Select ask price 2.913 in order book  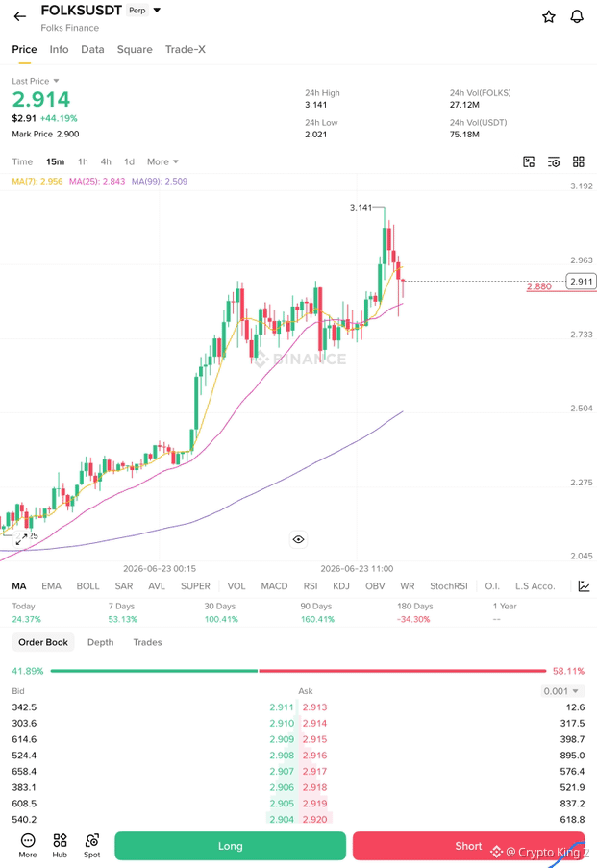314,707
